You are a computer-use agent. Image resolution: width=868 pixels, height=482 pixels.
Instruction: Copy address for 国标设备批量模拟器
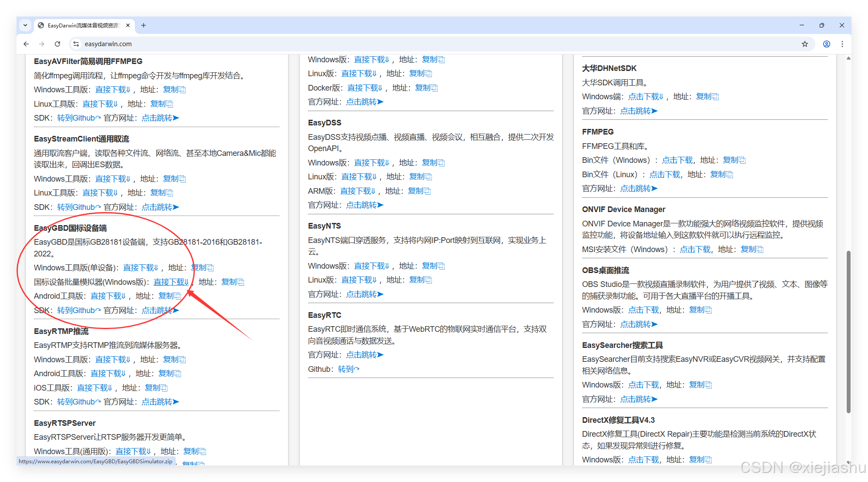[x=233, y=282]
